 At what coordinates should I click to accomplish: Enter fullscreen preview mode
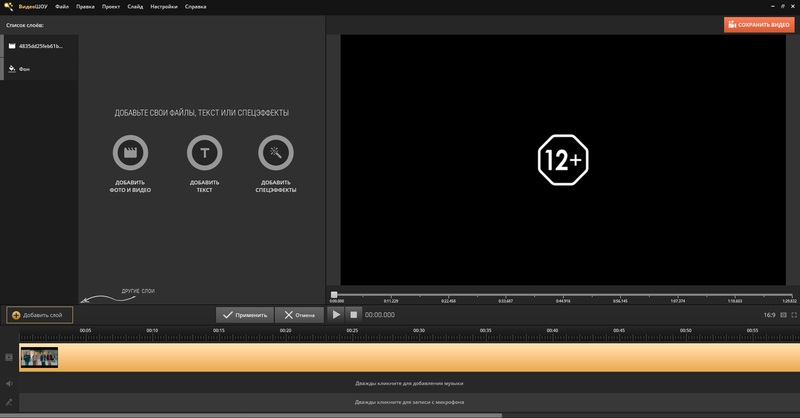(x=794, y=315)
